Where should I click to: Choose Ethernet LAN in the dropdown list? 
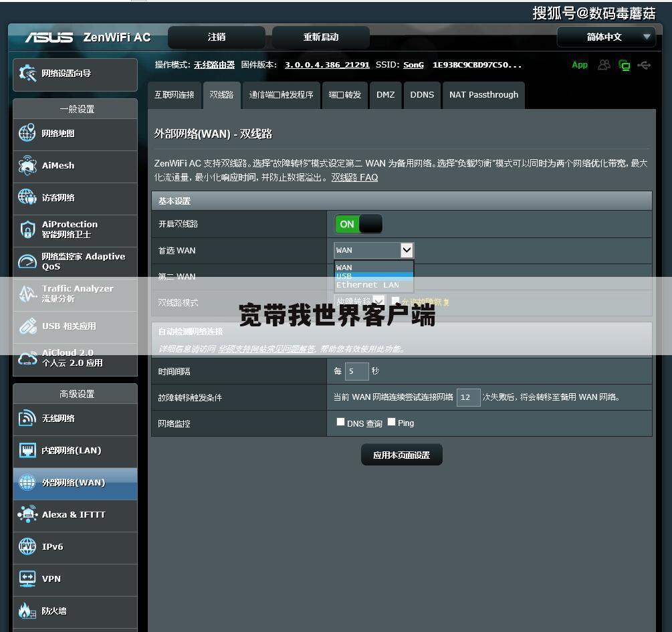pos(374,285)
